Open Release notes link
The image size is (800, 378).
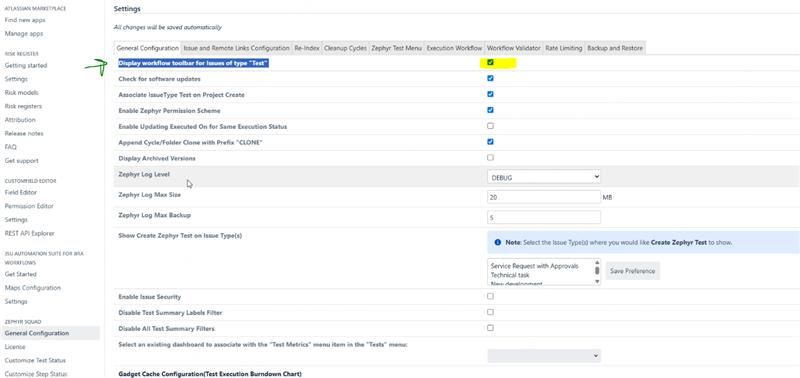click(24, 134)
